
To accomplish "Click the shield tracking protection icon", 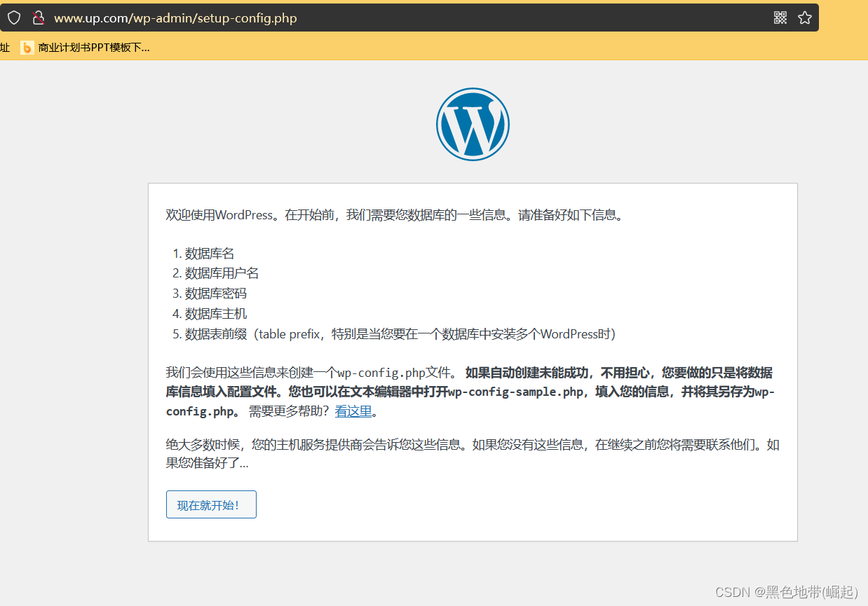I will (14, 18).
